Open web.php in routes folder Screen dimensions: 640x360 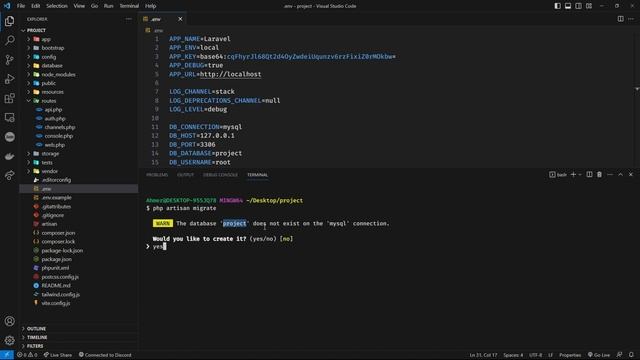pyautogui.click(x=78, y=145)
